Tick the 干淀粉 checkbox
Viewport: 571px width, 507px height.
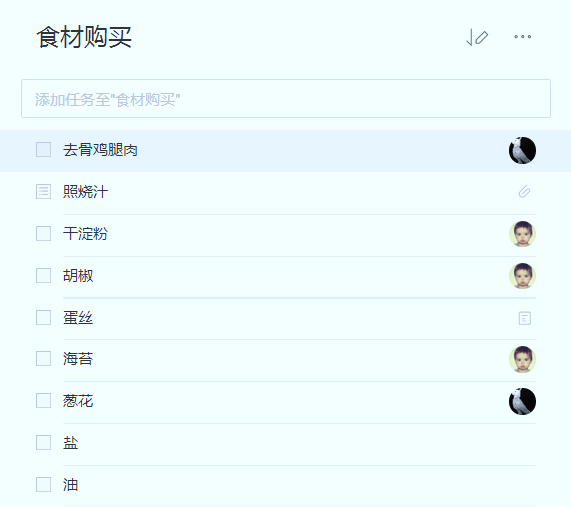[x=43, y=233]
